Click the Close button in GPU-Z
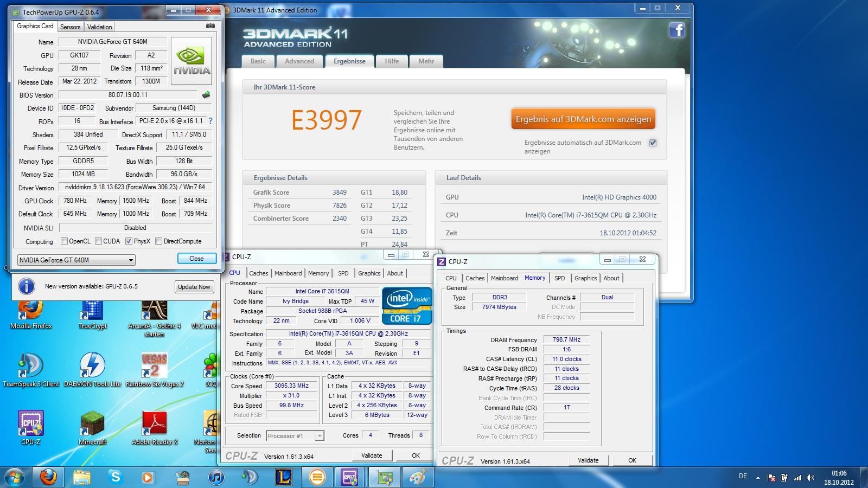Image resolution: width=868 pixels, height=488 pixels. pos(196,259)
